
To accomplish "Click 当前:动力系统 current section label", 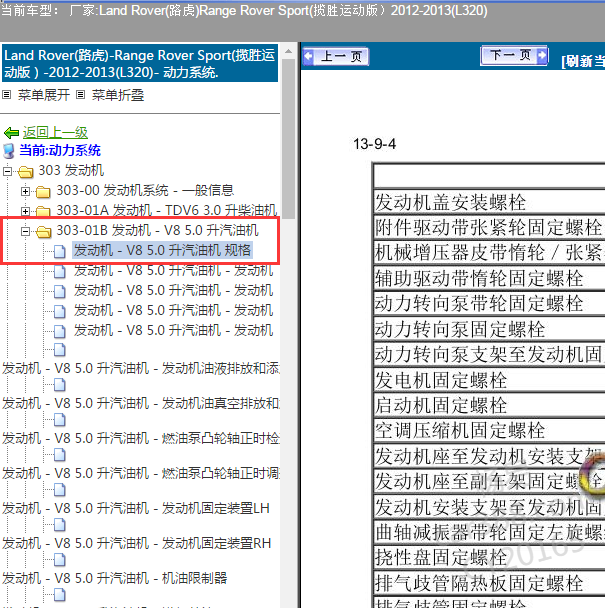I will [x=60, y=150].
